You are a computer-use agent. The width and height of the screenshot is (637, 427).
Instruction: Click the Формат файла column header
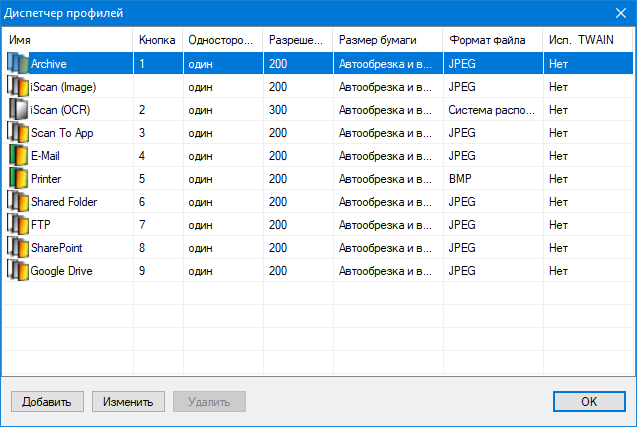492,40
